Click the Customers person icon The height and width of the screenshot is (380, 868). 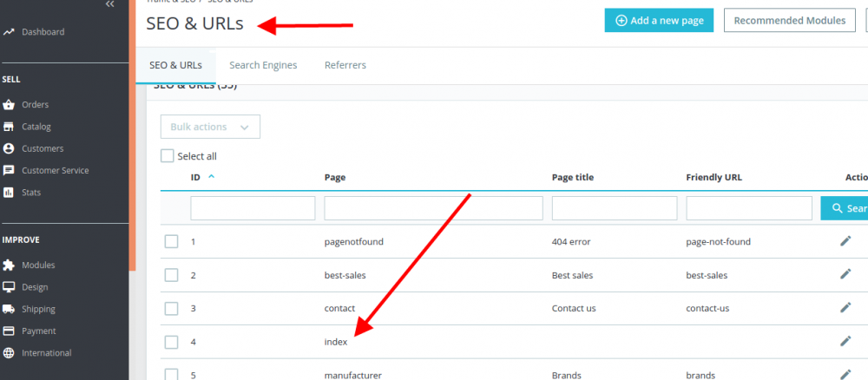click(9, 148)
